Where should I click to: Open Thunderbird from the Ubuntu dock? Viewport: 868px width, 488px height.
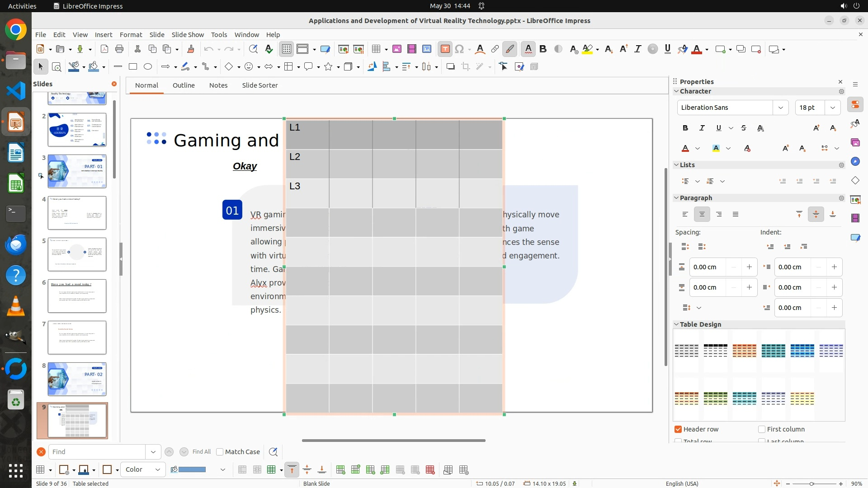click(x=16, y=244)
